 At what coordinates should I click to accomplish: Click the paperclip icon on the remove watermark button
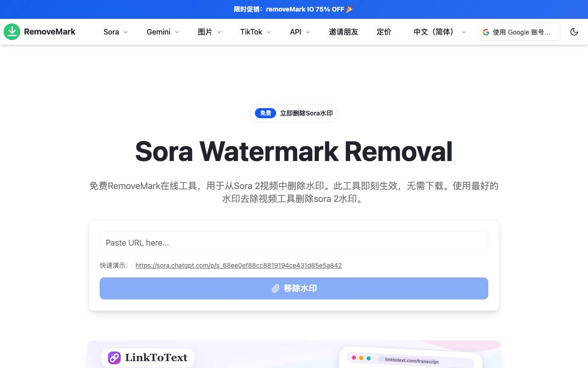pos(276,288)
